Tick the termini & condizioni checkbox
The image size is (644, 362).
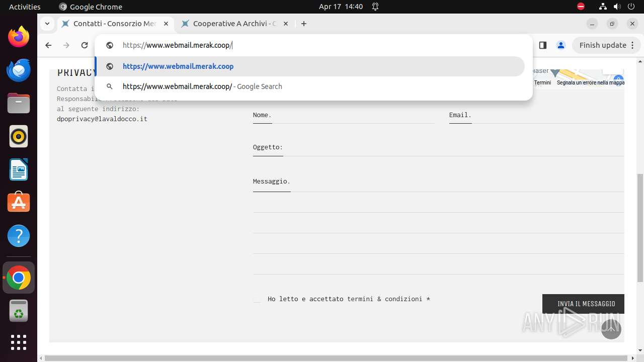tap(257, 299)
